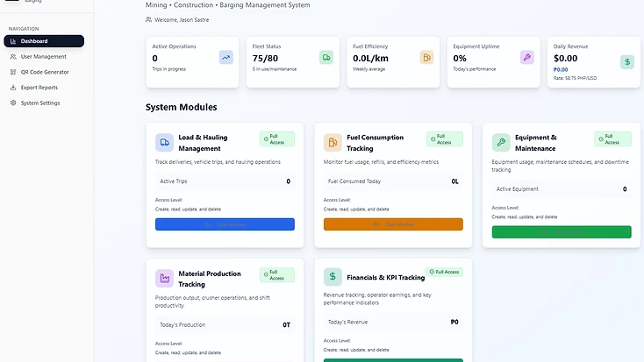Click the Full Access badge on Load & Hauling

(x=277, y=139)
